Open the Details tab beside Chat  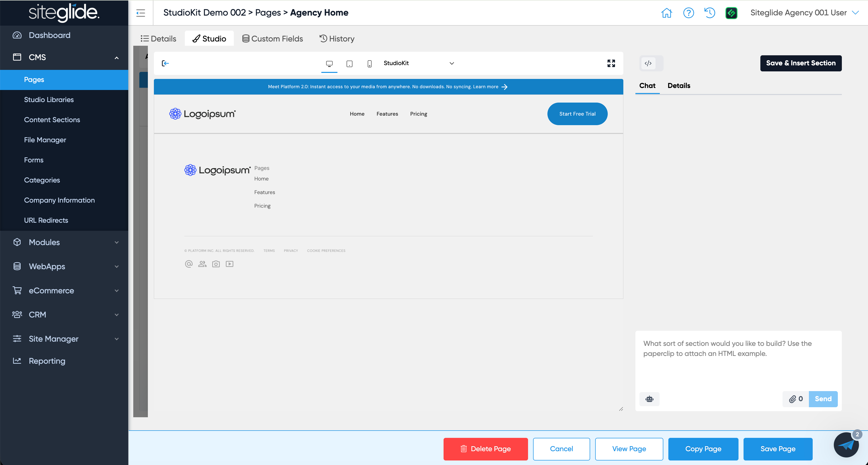tap(679, 85)
